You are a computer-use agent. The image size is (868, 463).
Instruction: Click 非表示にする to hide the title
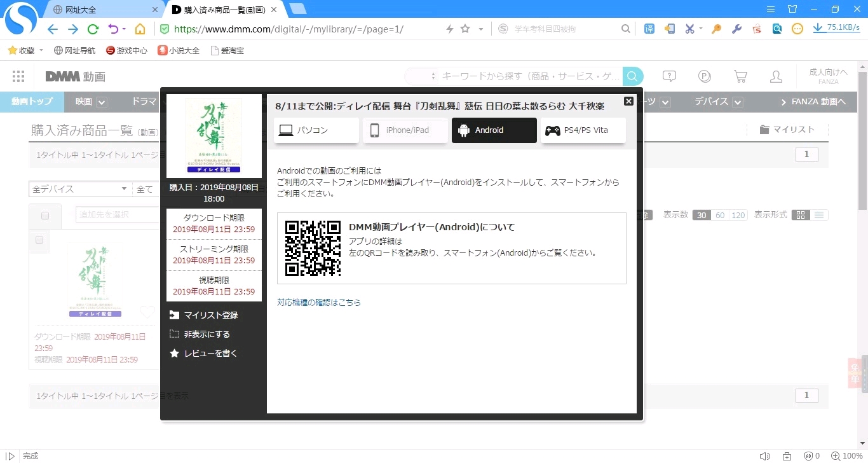(x=200, y=335)
